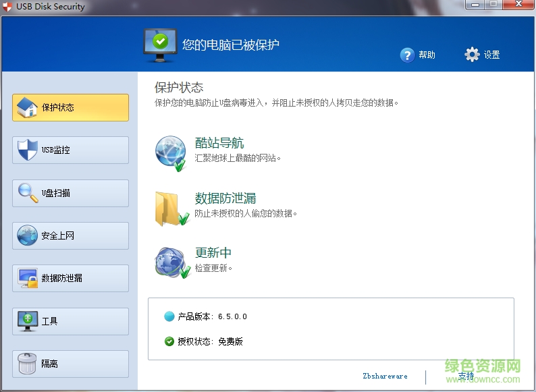536x392 pixels.
Task: Click the globe icon on 安全上网
Action: (x=28, y=235)
